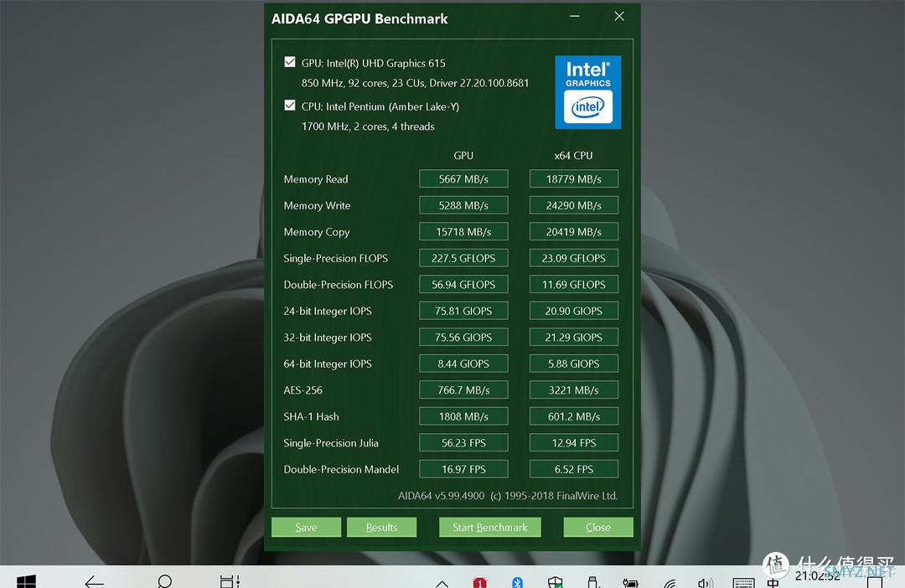Click the volume speaker tray icon
This screenshot has width=905, height=588.
(706, 583)
